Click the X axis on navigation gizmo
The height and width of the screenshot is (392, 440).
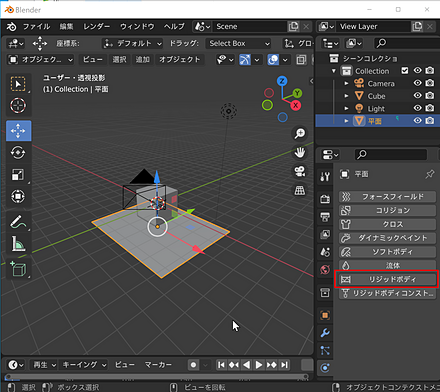click(295, 105)
